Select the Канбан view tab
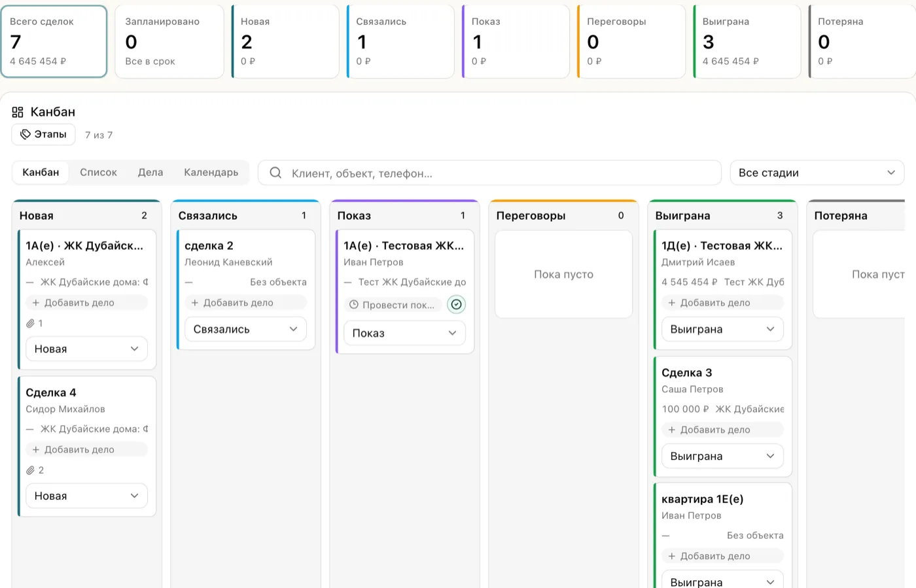Viewport: 916px width, 588px height. (x=41, y=173)
